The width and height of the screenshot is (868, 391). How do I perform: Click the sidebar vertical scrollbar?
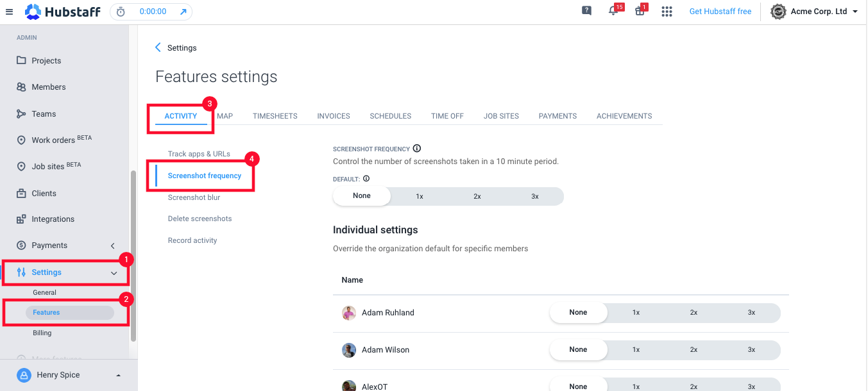coord(133,256)
